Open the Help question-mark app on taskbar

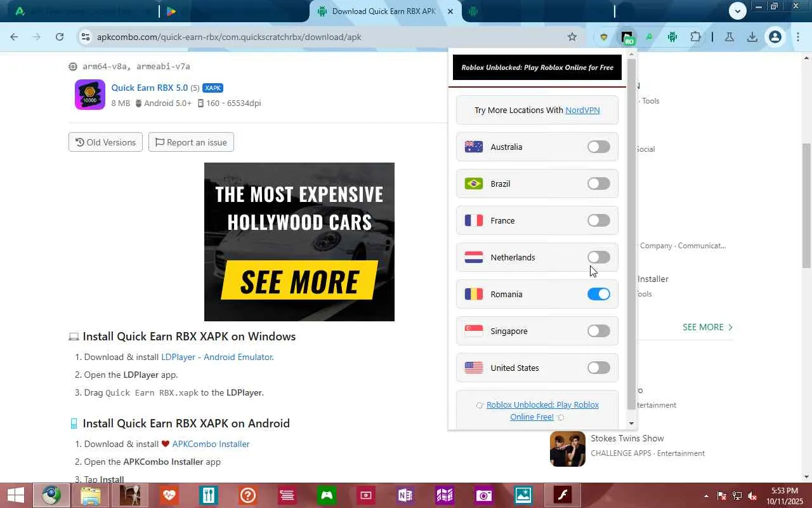click(248, 495)
